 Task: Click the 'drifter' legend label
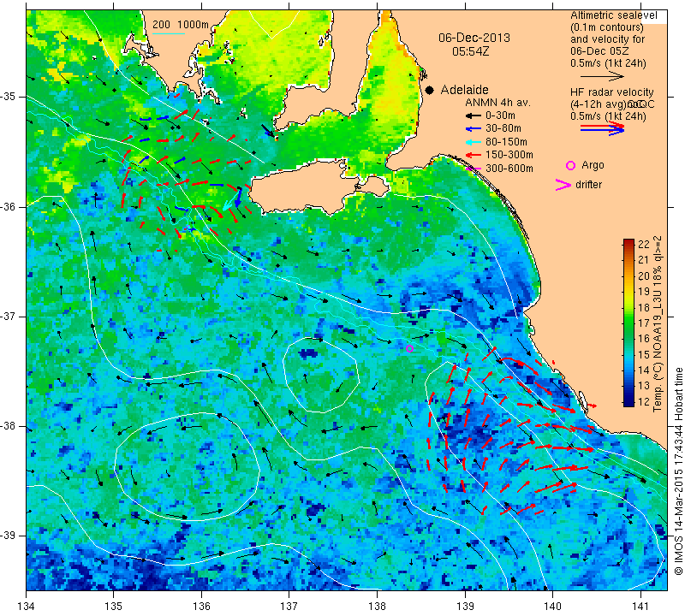tap(588, 185)
